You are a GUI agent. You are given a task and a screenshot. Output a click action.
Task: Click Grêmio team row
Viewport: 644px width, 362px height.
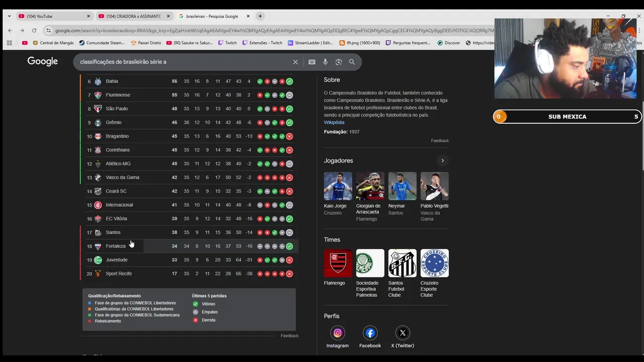click(189, 122)
